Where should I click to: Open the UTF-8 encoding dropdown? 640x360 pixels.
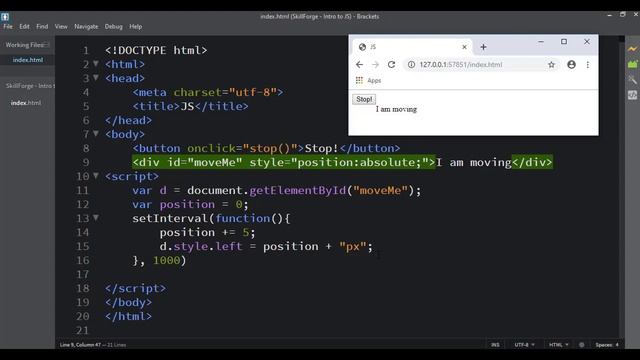pyautogui.click(x=524, y=345)
